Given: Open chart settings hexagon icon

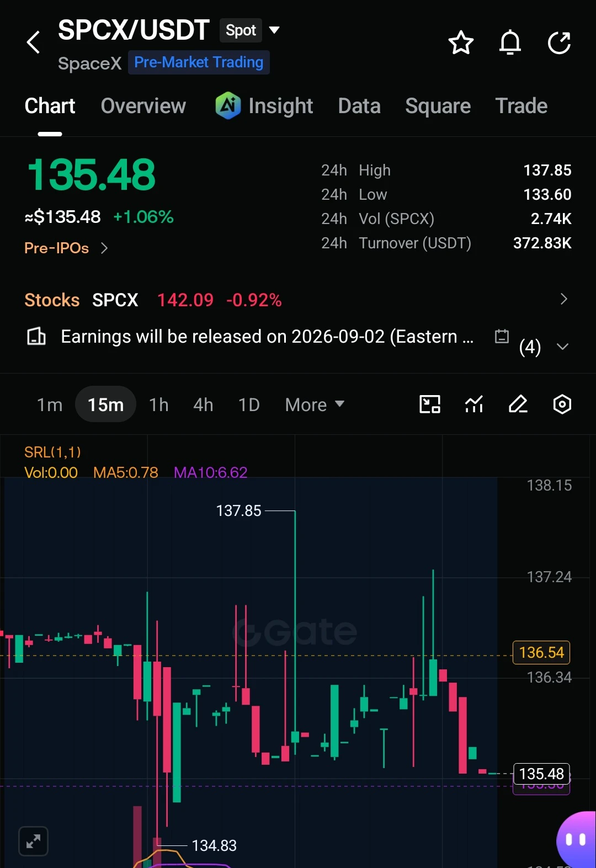Looking at the screenshot, I should [x=562, y=404].
